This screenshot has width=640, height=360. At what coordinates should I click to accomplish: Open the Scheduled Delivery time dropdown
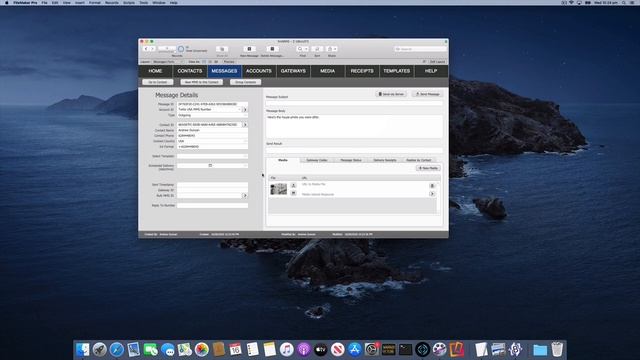tap(245, 166)
